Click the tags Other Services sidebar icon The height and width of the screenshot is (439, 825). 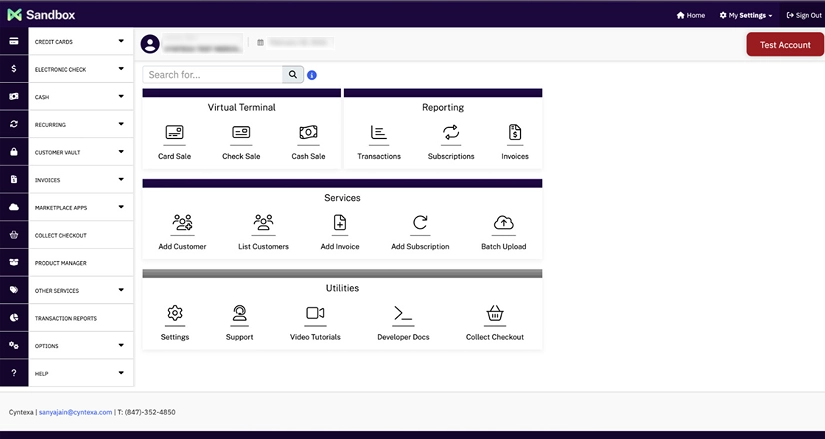[14, 290]
